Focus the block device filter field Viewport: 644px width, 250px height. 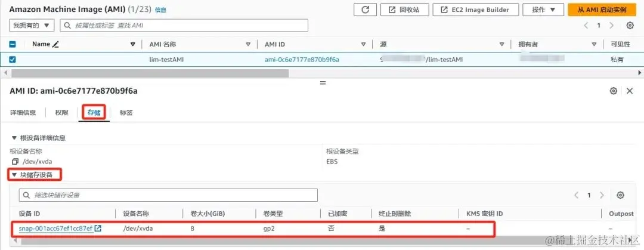coord(168,195)
